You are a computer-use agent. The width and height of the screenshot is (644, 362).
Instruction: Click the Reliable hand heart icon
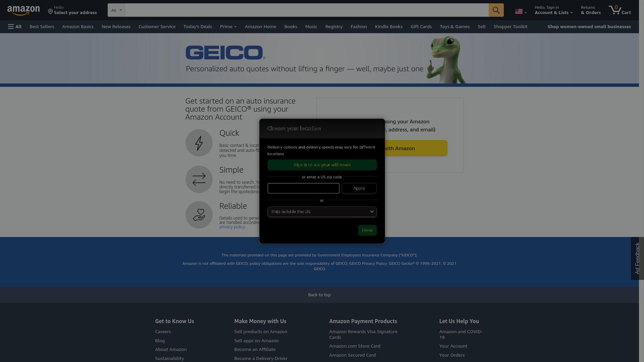199,215
